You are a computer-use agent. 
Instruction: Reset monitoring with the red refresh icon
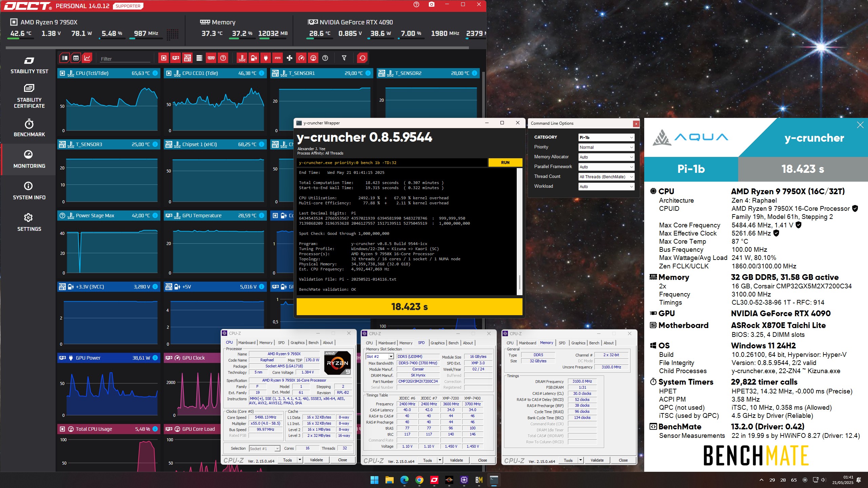(362, 58)
